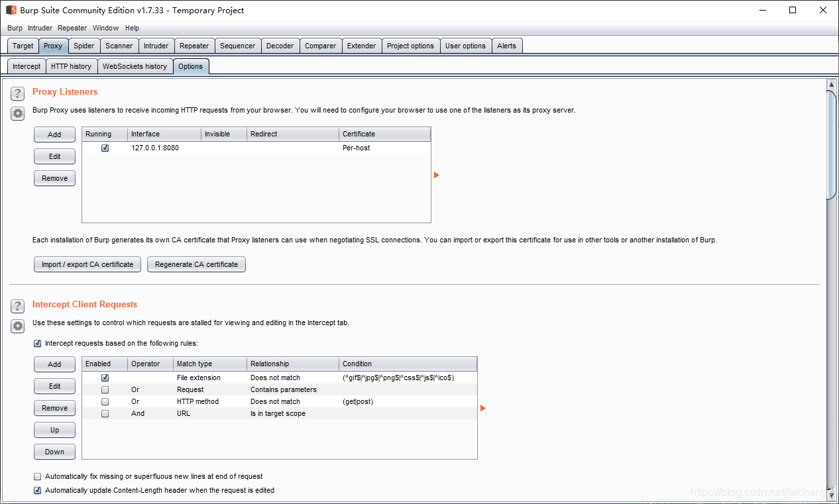Click the vertical scrollbar thumb
Screen dimensions: 839x504
832,144
